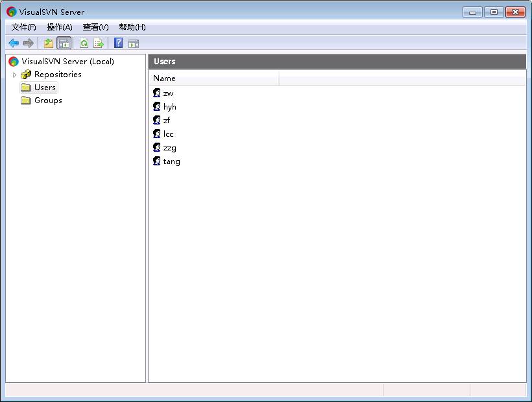Open Help with the question mark icon
532x402 pixels.
pos(119,43)
